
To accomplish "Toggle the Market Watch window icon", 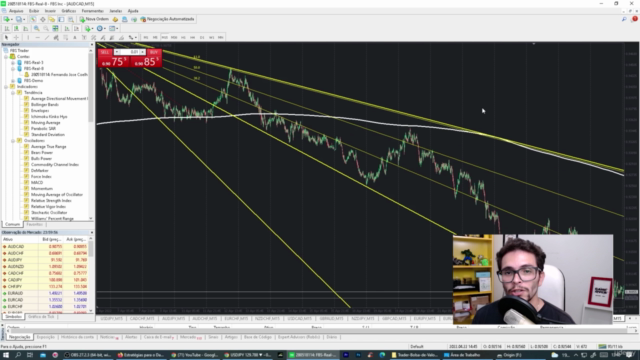I will [33, 19].
